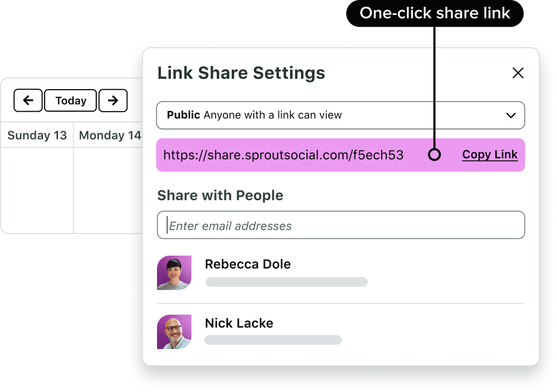The height and width of the screenshot is (392, 557).
Task: Click Nick Lacke's profile avatar
Action: pyautogui.click(x=174, y=332)
